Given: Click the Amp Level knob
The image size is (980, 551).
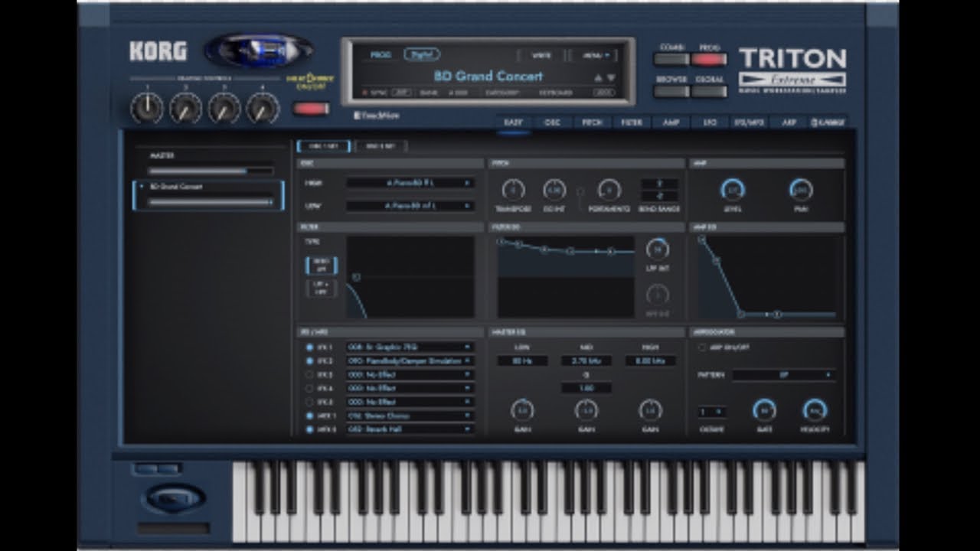Looking at the screenshot, I should pyautogui.click(x=733, y=190).
